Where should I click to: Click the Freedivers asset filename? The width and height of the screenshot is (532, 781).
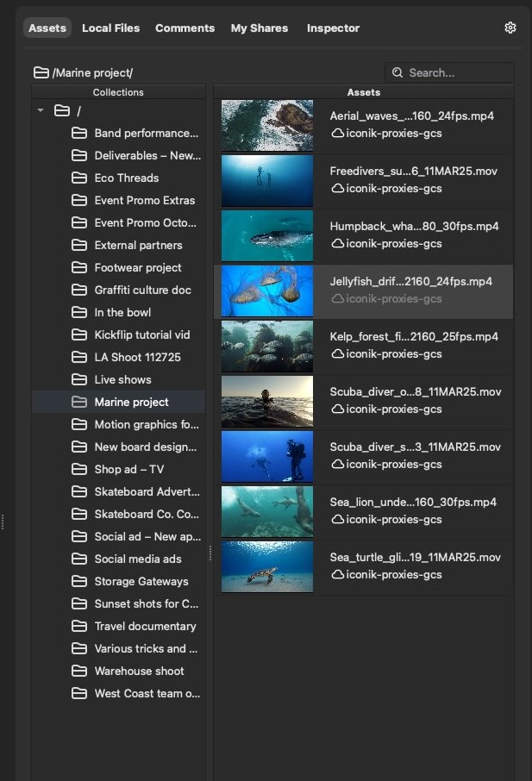click(413, 172)
